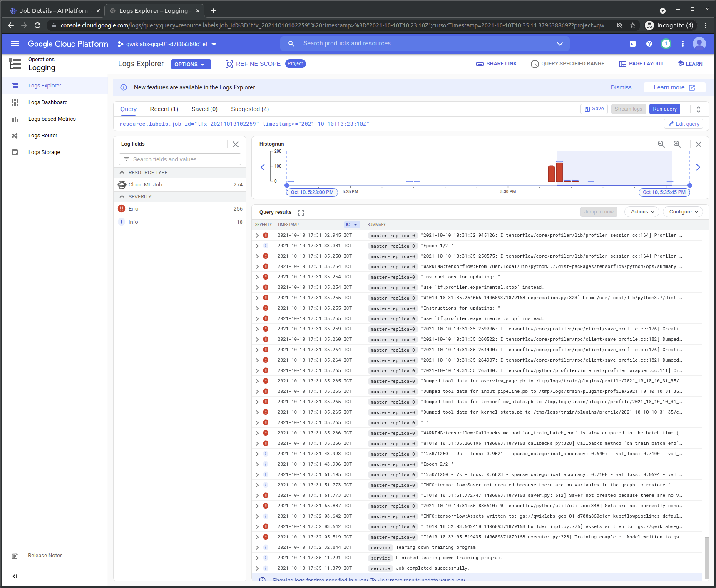The width and height of the screenshot is (716, 588).
Task: Change the ICT time zone selector
Action: (x=351, y=225)
